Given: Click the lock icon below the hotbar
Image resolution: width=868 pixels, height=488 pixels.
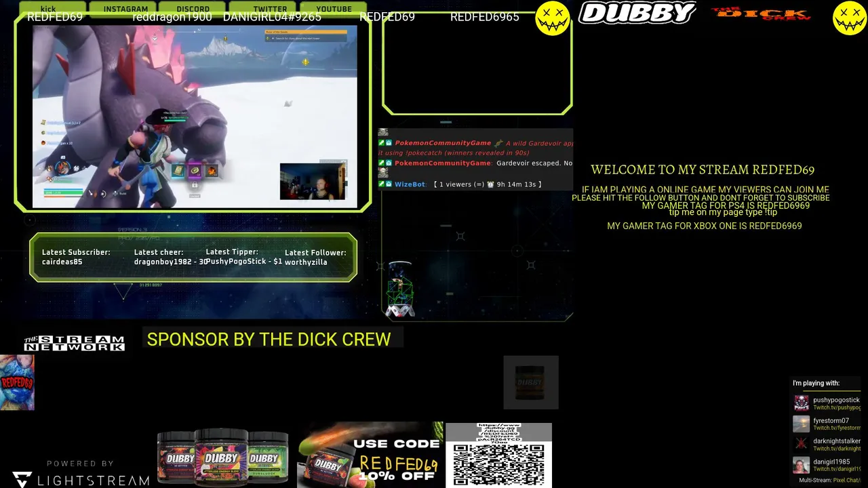Looking at the screenshot, I should [x=195, y=184].
